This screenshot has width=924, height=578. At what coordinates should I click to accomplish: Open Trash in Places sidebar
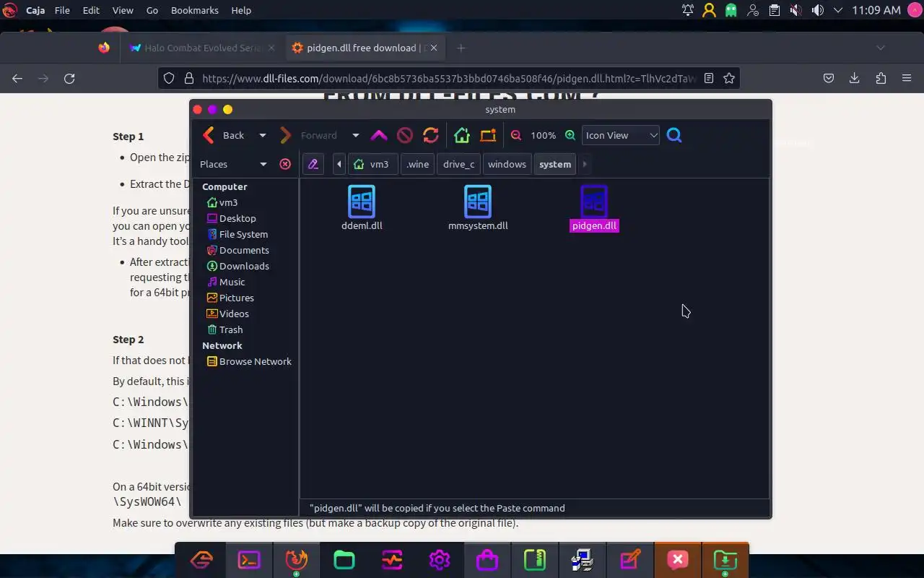(225, 329)
